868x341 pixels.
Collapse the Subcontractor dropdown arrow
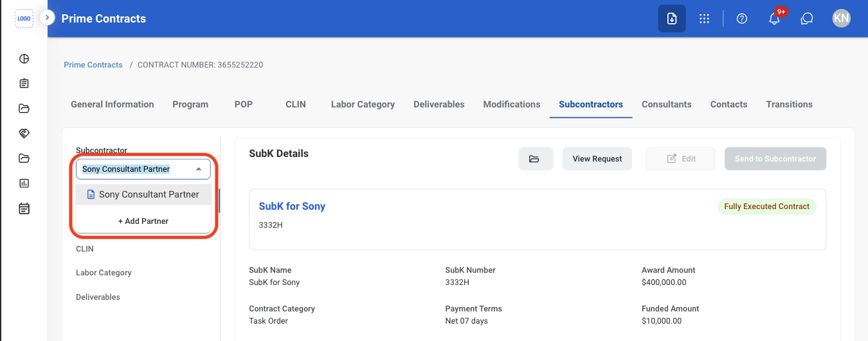pyautogui.click(x=199, y=169)
